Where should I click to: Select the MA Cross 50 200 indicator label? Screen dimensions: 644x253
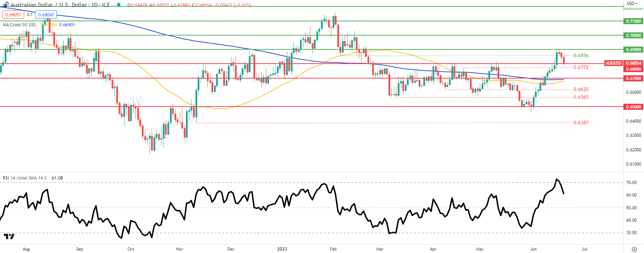pyautogui.click(x=19, y=25)
